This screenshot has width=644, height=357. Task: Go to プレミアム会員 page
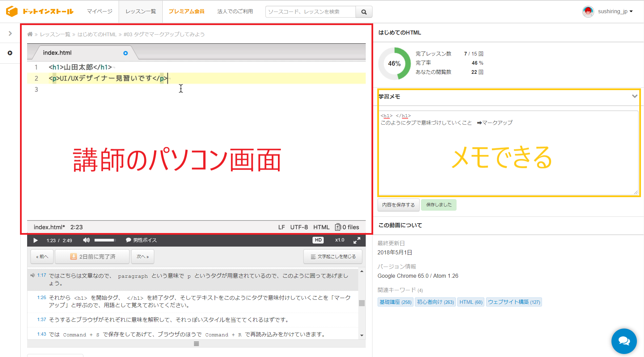click(186, 12)
